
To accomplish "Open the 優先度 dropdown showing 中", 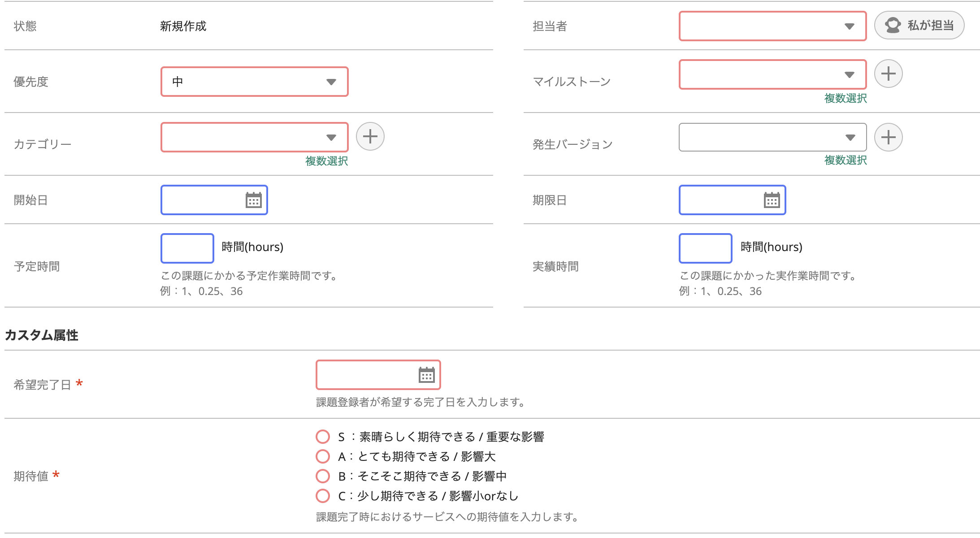I will [254, 82].
